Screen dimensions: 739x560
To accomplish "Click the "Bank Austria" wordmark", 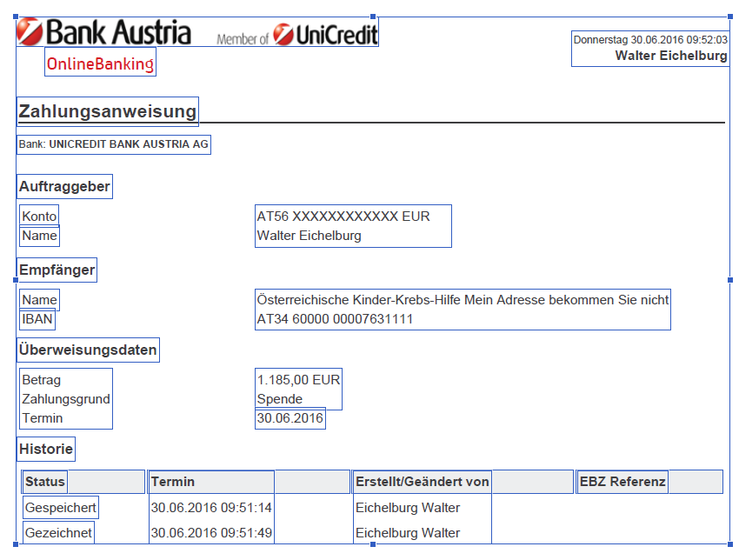I will tap(118, 32).
